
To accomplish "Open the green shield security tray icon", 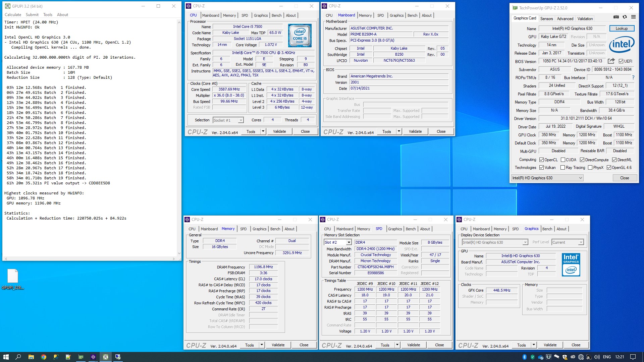I will coord(533,357).
